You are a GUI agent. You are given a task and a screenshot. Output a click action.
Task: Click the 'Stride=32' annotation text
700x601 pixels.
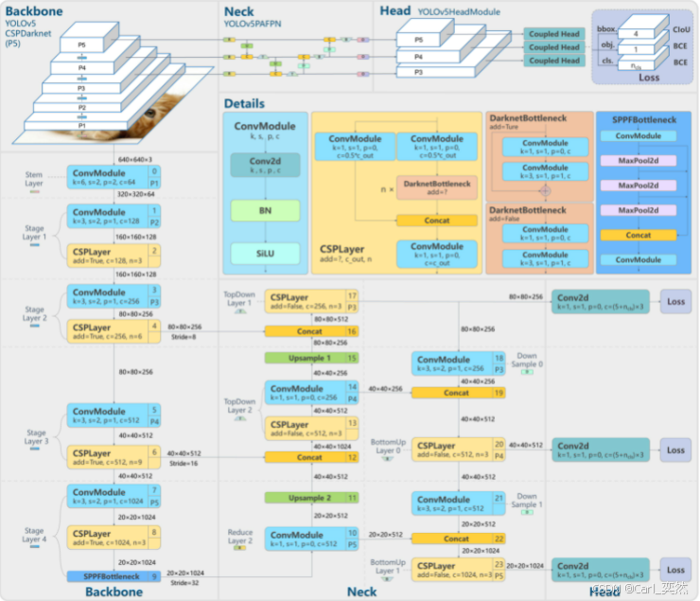184,583
